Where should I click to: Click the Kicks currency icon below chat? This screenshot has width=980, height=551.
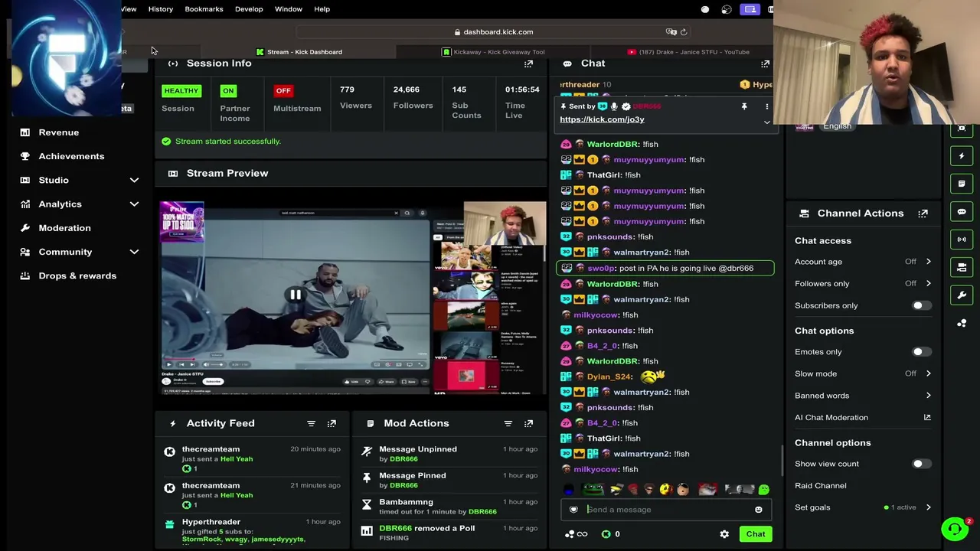pos(606,534)
